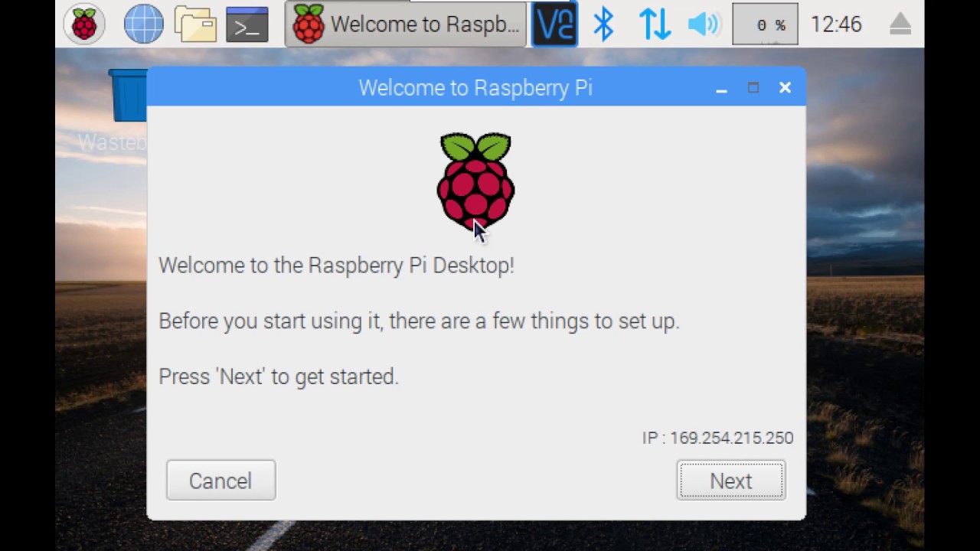Viewport: 980px width, 551px height.
Task: Open the Bluetooth menu
Action: (x=603, y=24)
